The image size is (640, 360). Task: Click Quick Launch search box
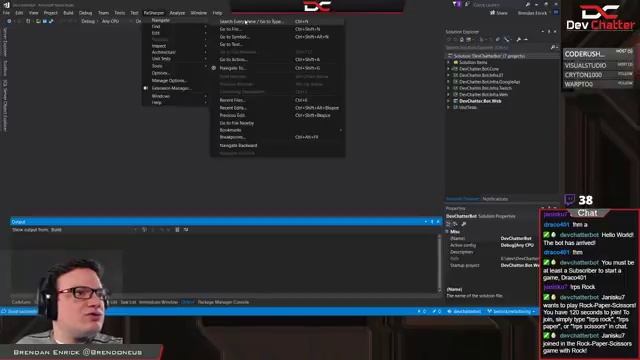coord(498,5)
